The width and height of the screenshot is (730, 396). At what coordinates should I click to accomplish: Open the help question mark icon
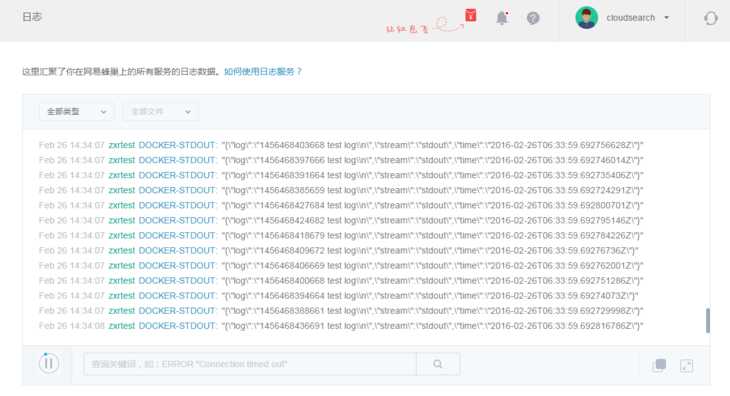coord(533,18)
